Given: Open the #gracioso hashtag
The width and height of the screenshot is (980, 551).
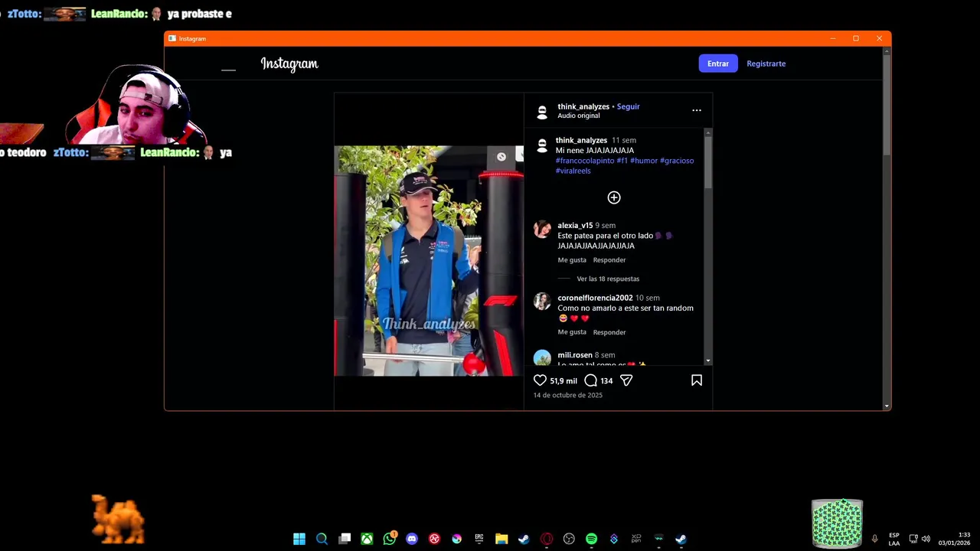Looking at the screenshot, I should tap(677, 161).
